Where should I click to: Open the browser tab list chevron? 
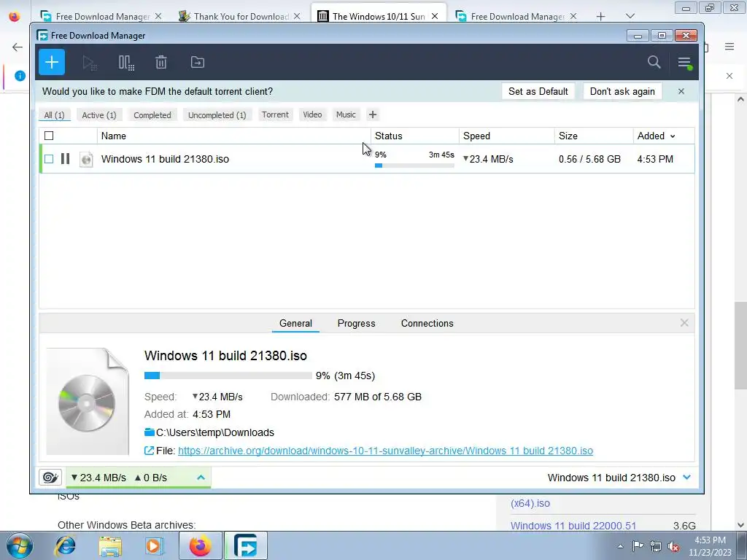click(630, 16)
